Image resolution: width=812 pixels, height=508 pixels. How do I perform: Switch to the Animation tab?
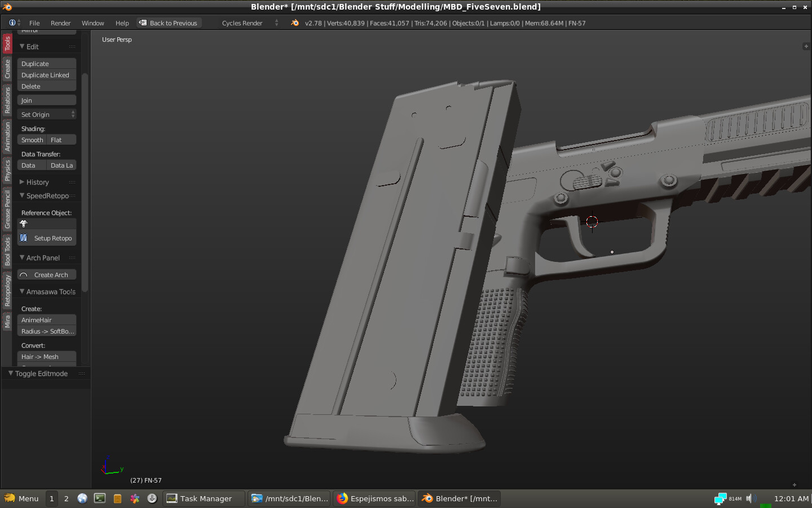(x=7, y=137)
